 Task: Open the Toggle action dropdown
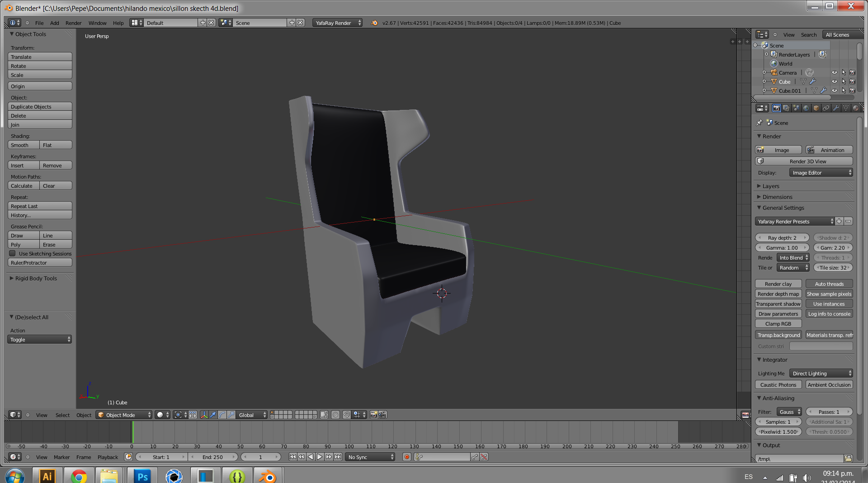(x=40, y=340)
